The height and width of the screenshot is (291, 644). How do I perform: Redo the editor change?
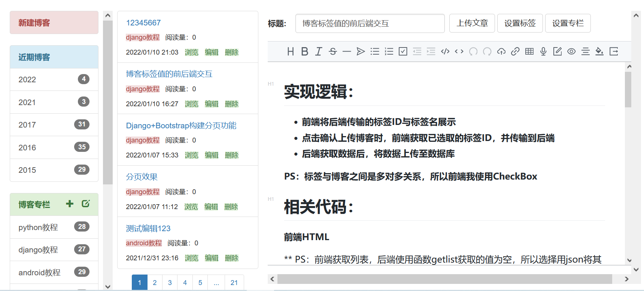coord(487,52)
